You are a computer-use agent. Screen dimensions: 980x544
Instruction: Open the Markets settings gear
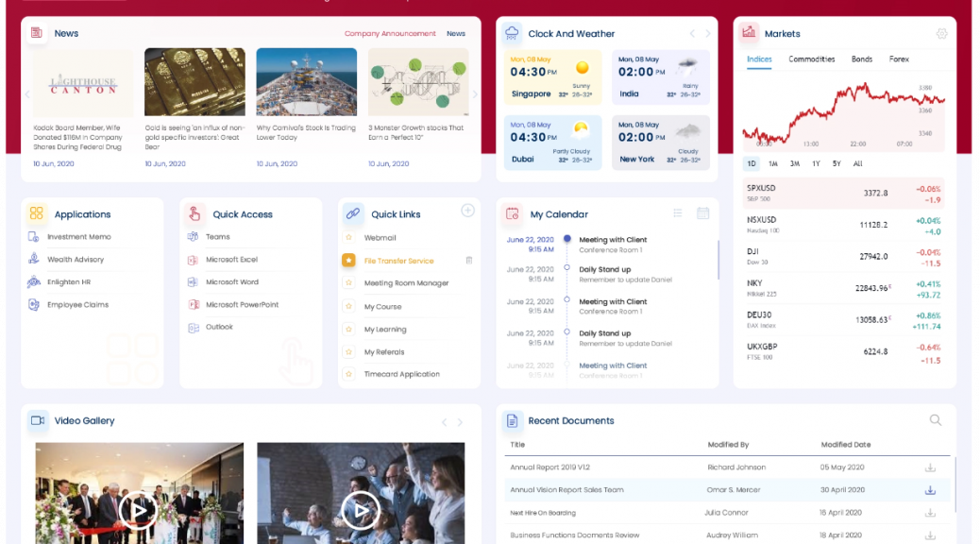(x=941, y=34)
